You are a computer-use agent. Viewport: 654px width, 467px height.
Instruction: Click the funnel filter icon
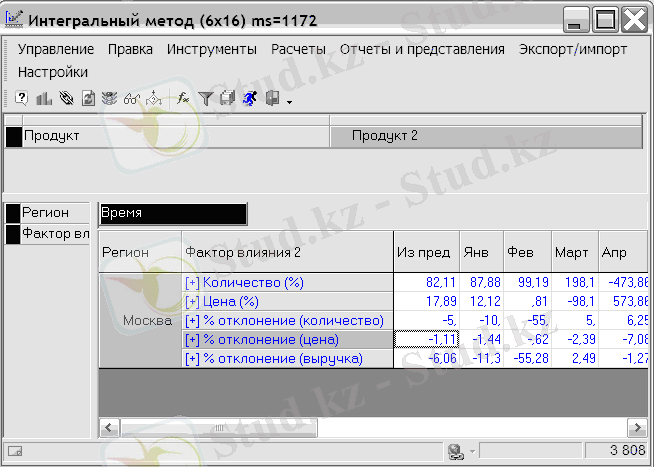[x=205, y=99]
